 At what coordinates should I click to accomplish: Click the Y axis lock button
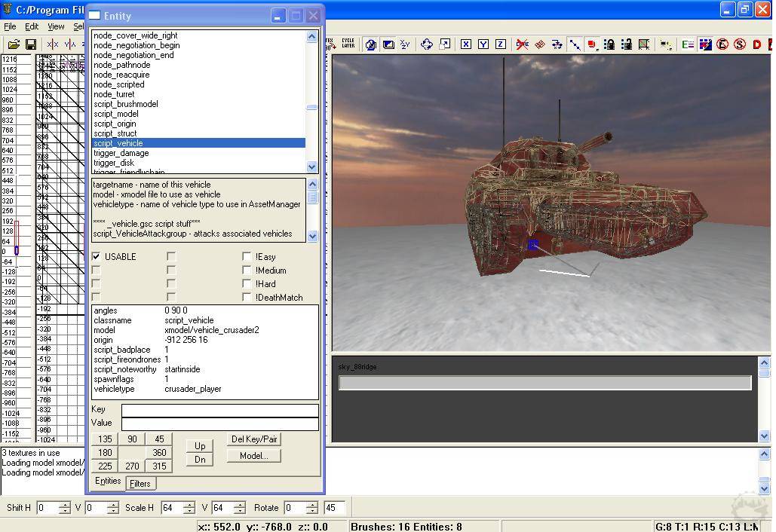click(483, 44)
